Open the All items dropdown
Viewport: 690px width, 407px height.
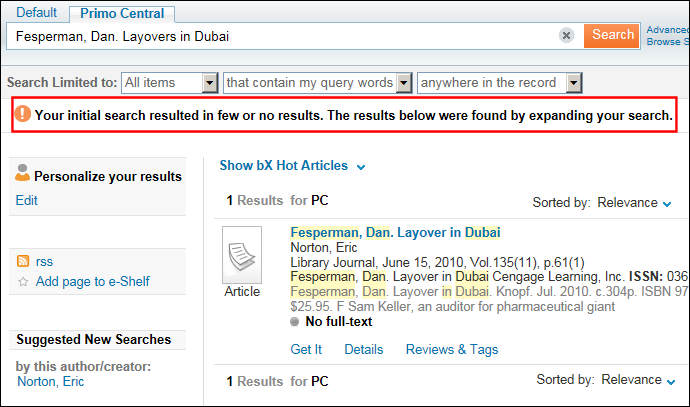click(170, 83)
